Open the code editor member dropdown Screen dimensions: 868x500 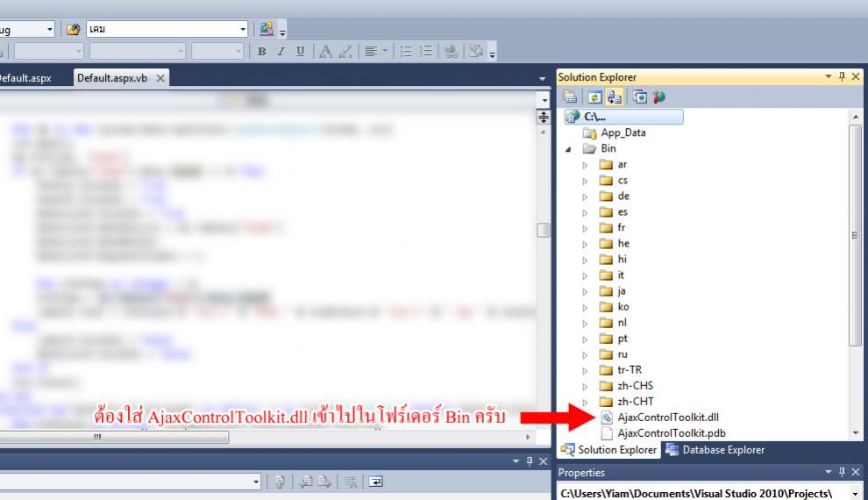[x=544, y=100]
